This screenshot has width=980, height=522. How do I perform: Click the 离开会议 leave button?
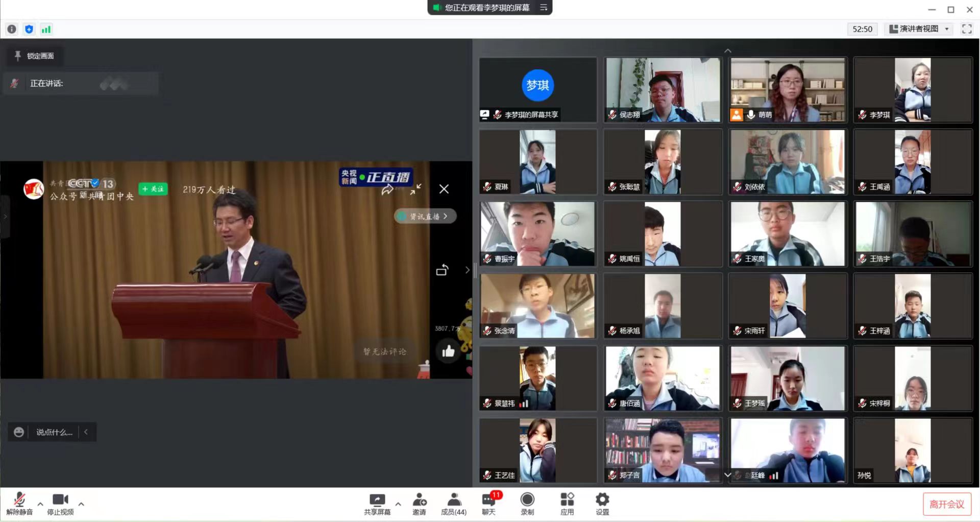[947, 504]
